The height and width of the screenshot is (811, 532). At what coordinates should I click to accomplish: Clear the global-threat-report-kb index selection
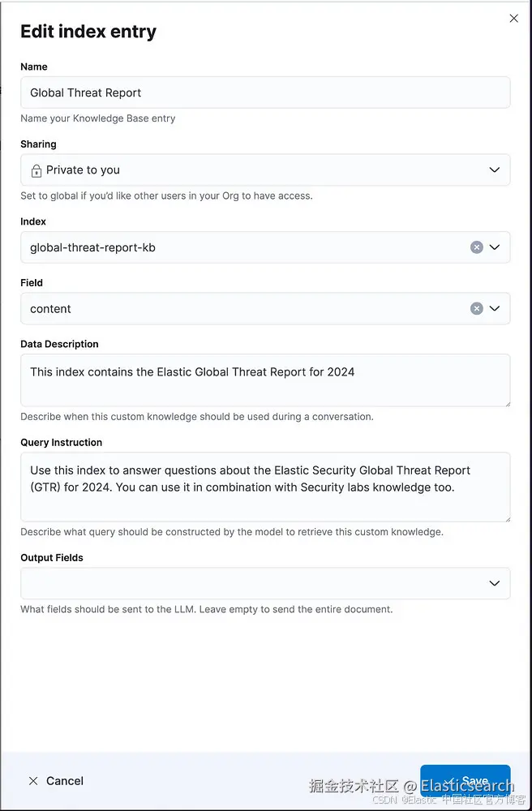tap(477, 247)
